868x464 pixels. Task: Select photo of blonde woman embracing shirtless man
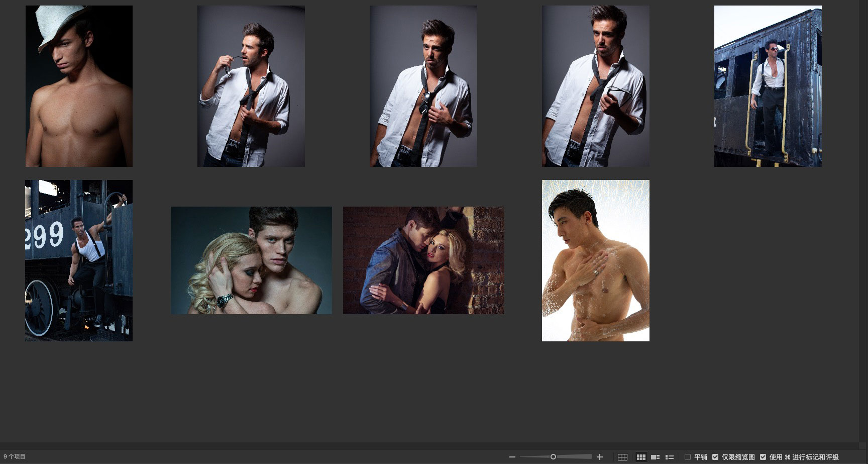[251, 260]
